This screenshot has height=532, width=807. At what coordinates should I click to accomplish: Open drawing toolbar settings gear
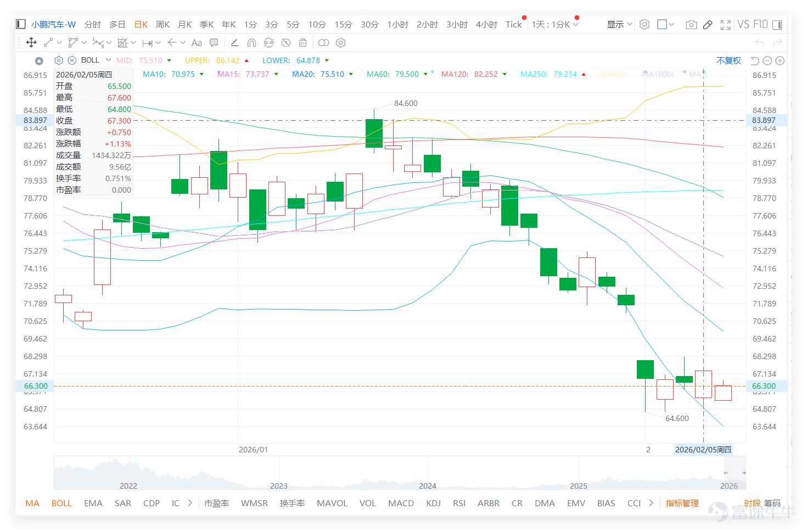click(x=341, y=42)
